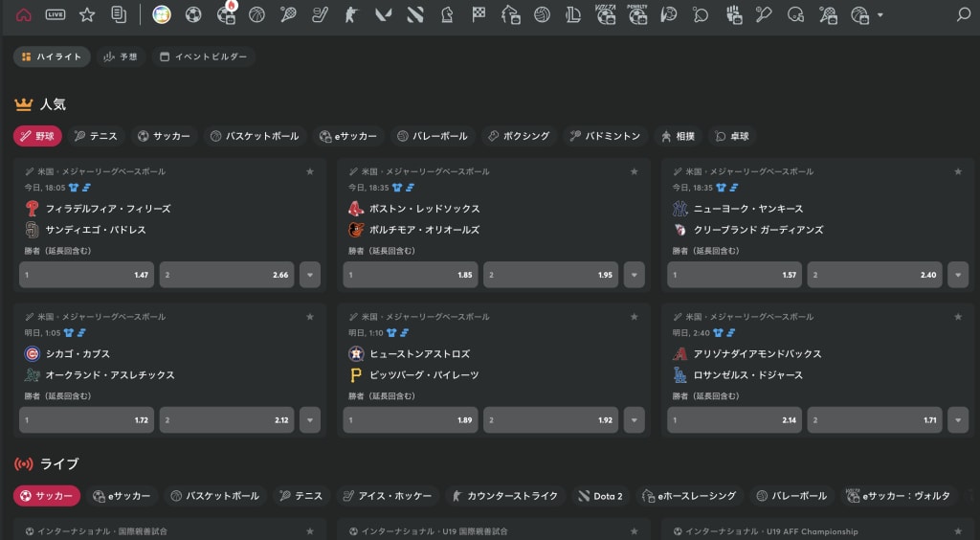Viewport: 980px width, 540px height.
Task: Favorite the Red Sox vs Orioles match star
Action: click(634, 171)
